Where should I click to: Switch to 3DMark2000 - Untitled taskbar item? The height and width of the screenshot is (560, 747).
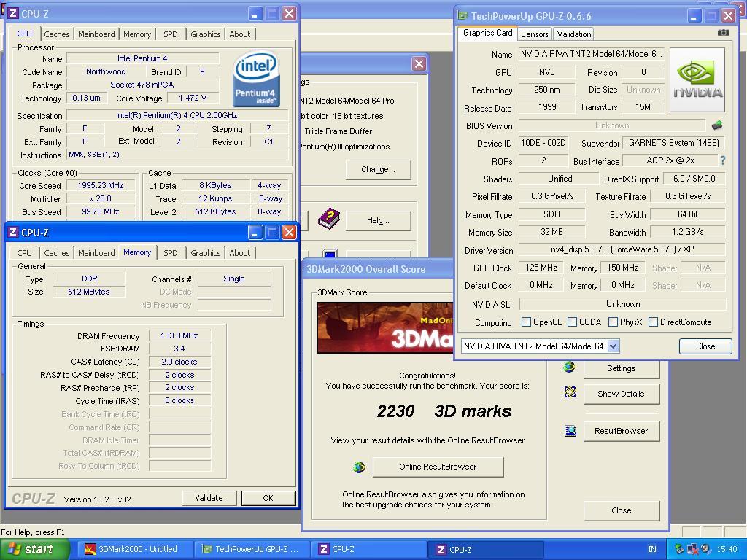tap(136, 549)
